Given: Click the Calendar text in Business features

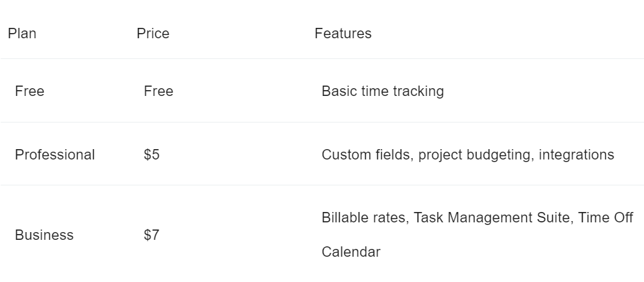Looking at the screenshot, I should [351, 252].
